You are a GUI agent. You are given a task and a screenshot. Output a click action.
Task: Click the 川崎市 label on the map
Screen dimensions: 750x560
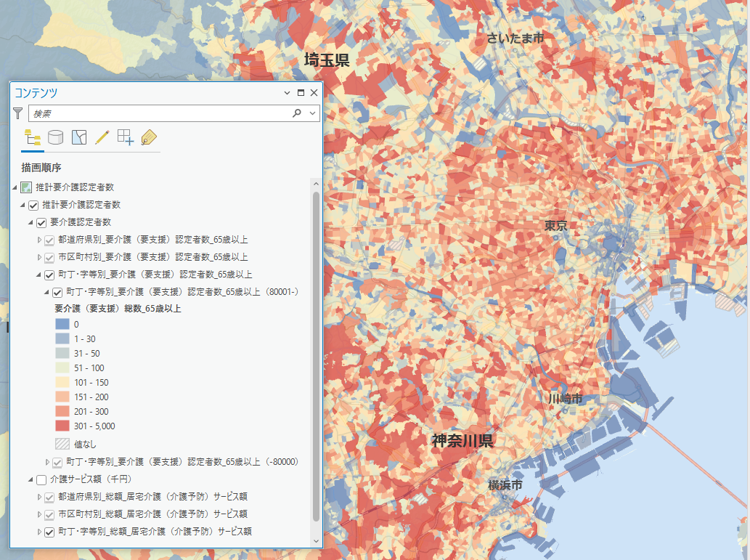566,399
